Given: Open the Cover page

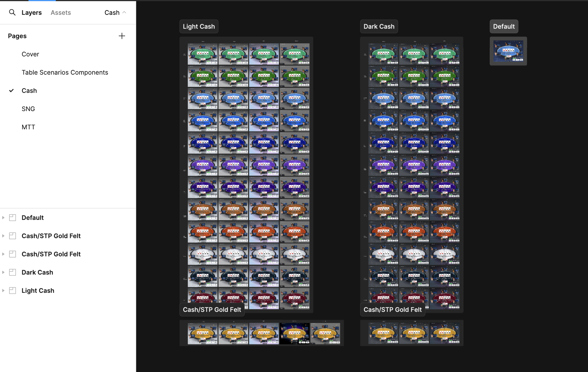Looking at the screenshot, I should (x=30, y=54).
